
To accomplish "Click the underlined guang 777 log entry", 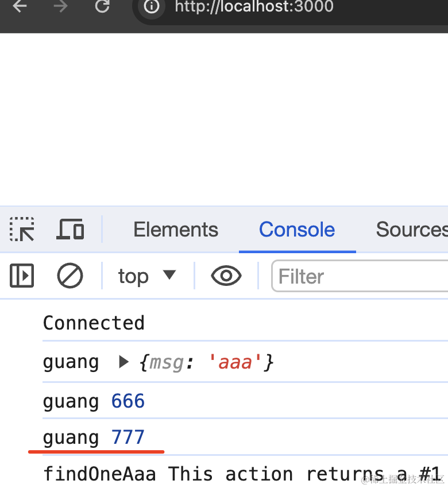I will 94,437.
